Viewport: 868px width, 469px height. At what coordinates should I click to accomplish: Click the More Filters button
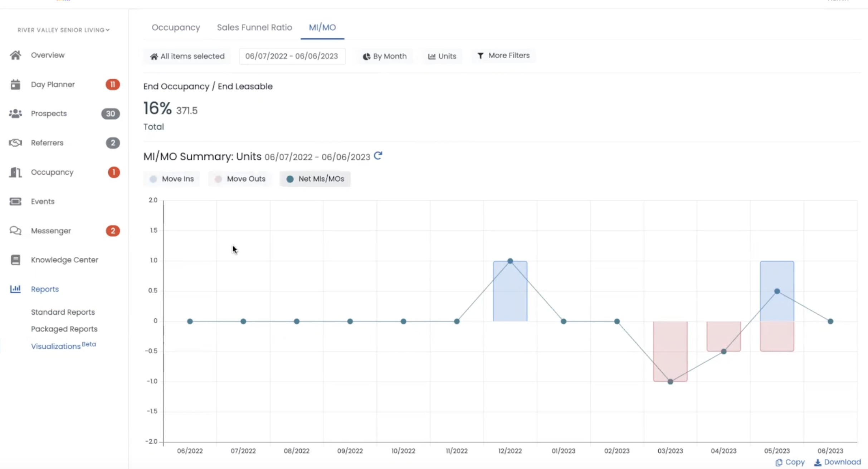click(503, 55)
